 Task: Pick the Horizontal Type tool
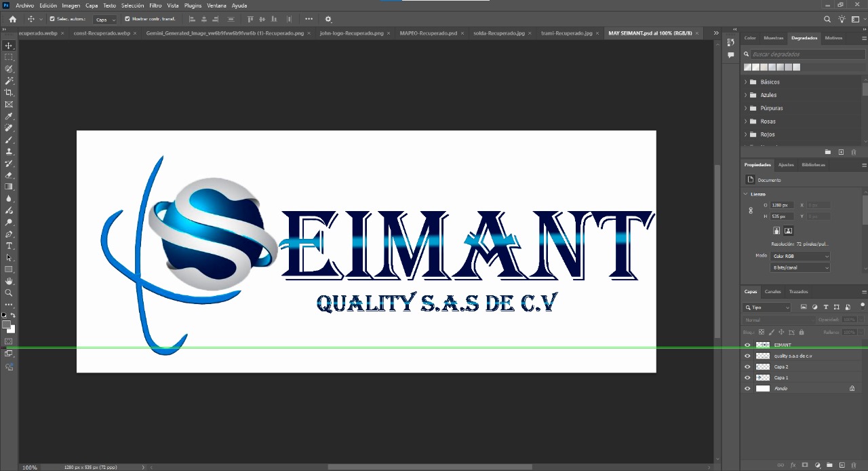click(9, 246)
